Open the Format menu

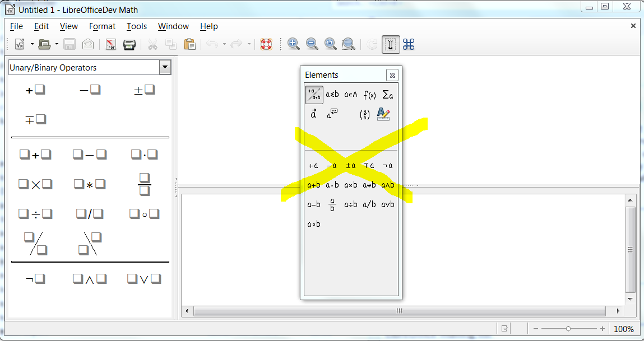102,26
